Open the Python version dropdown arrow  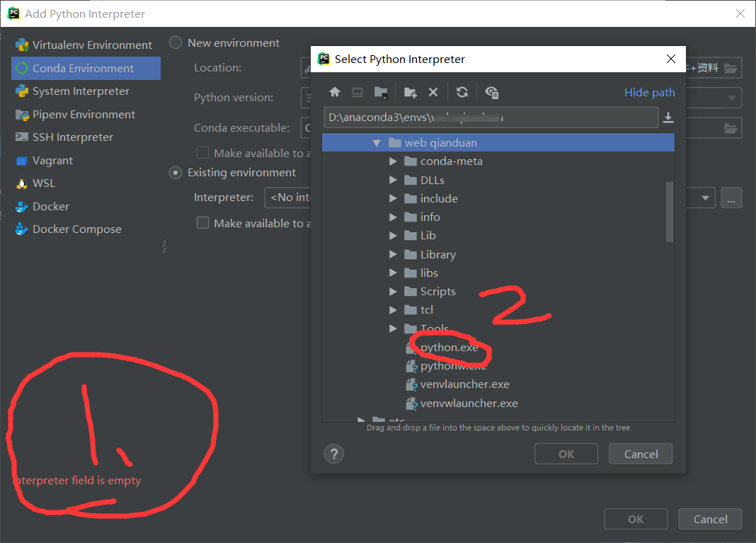click(731, 98)
